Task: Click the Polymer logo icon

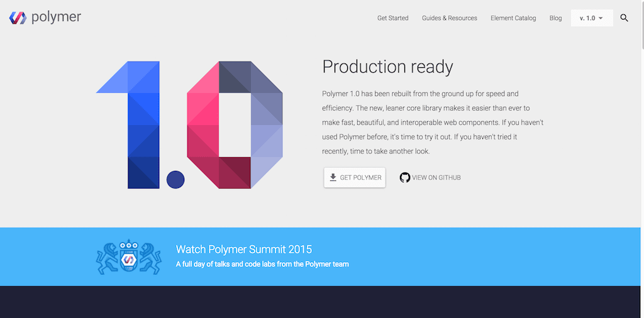Action: pos(17,18)
